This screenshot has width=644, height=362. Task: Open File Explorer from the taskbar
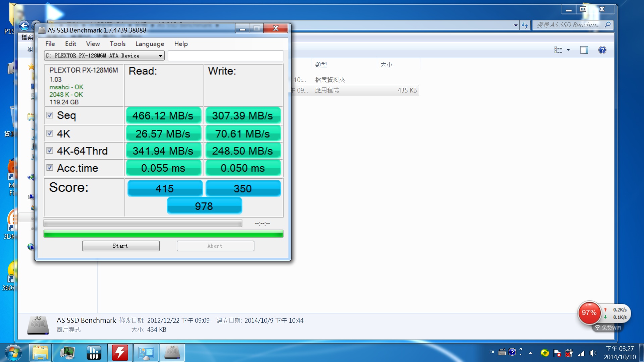coord(40,353)
